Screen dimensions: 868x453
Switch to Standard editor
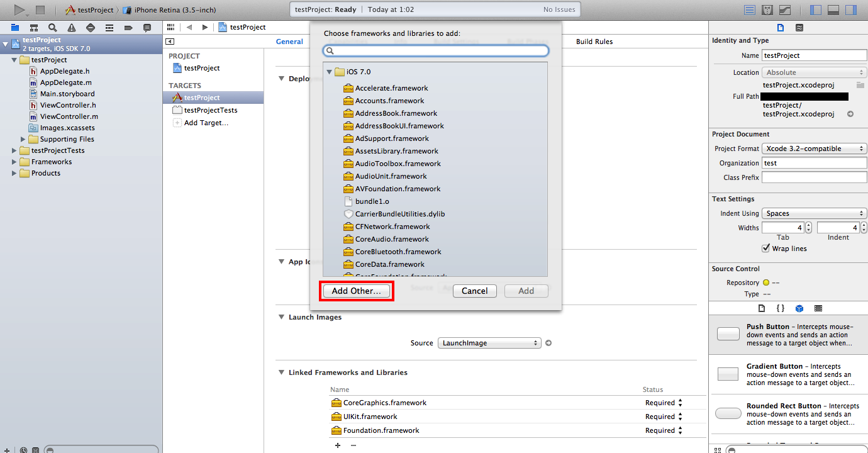pos(750,10)
